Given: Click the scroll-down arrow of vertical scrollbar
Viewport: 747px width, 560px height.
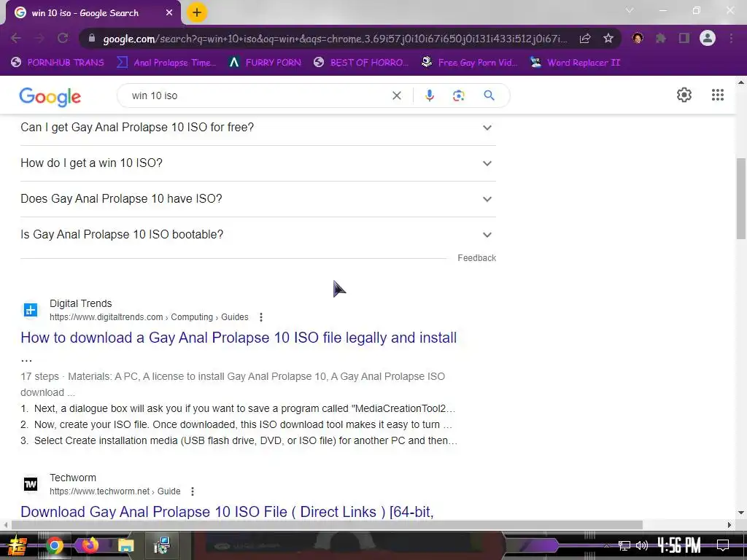Looking at the screenshot, I should [x=741, y=513].
